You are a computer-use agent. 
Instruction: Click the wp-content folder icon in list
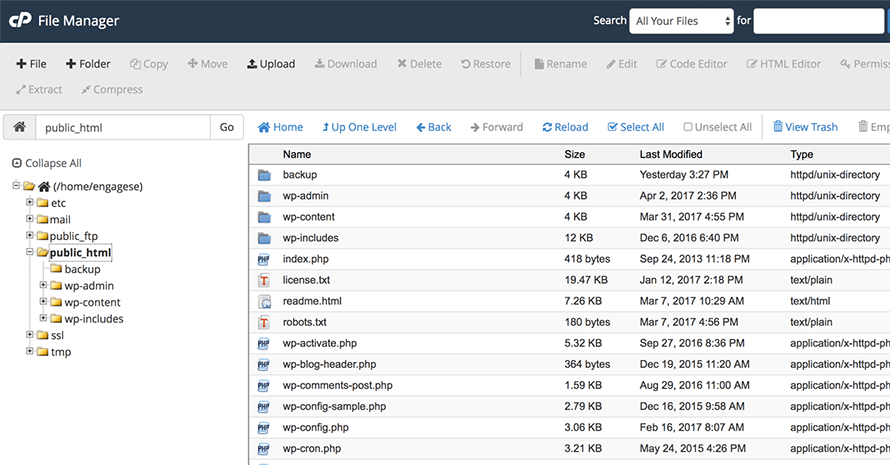(x=264, y=217)
